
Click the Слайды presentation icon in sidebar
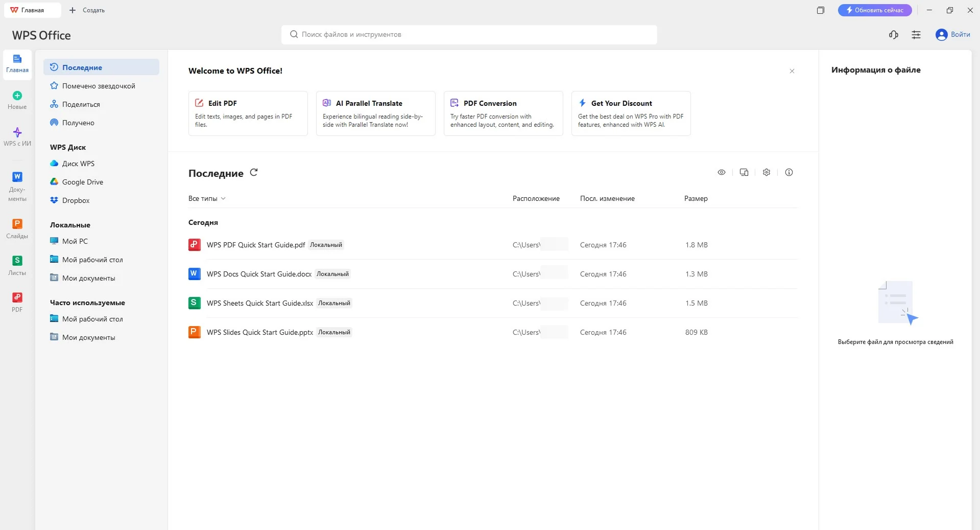[x=17, y=228]
